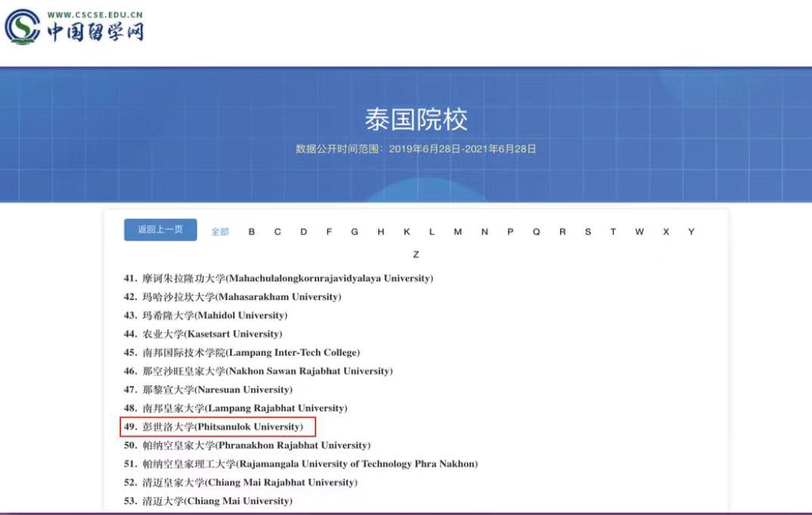
Task: Filter universities by letter L
Action: point(431,232)
